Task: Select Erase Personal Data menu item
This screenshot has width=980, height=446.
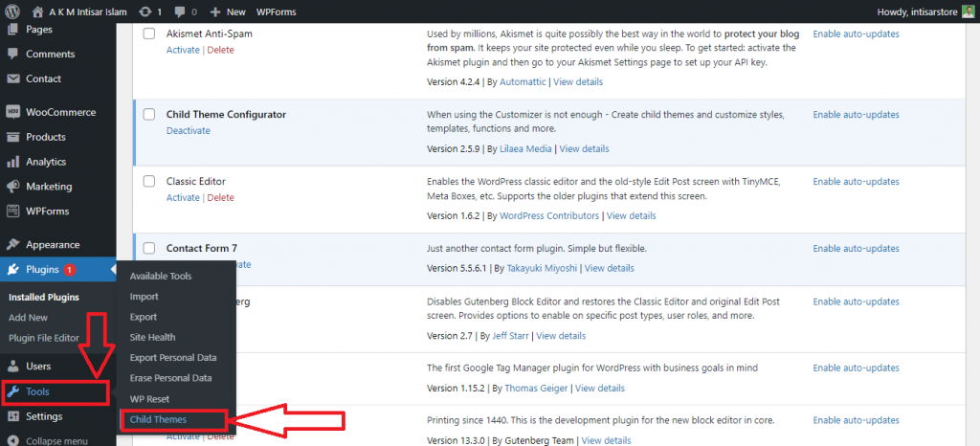Action: [x=170, y=378]
